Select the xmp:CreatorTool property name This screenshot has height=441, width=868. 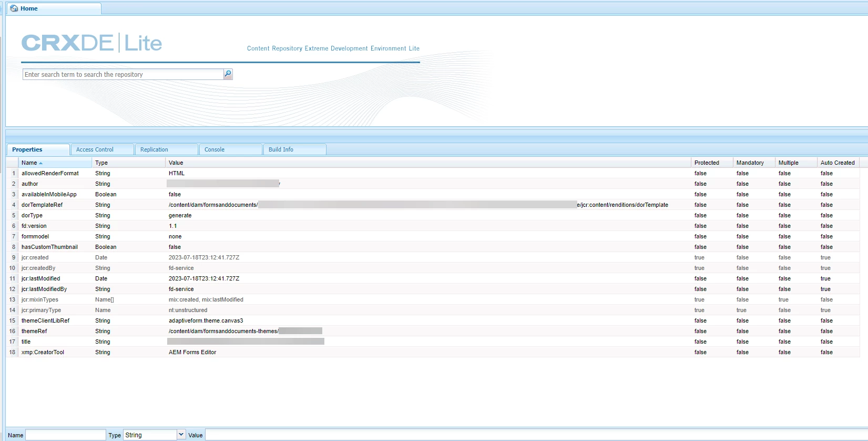point(43,352)
